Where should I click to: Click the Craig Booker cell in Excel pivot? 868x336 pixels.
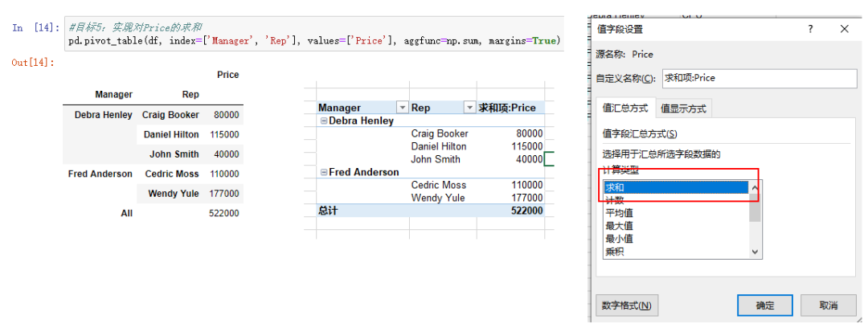pyautogui.click(x=440, y=133)
